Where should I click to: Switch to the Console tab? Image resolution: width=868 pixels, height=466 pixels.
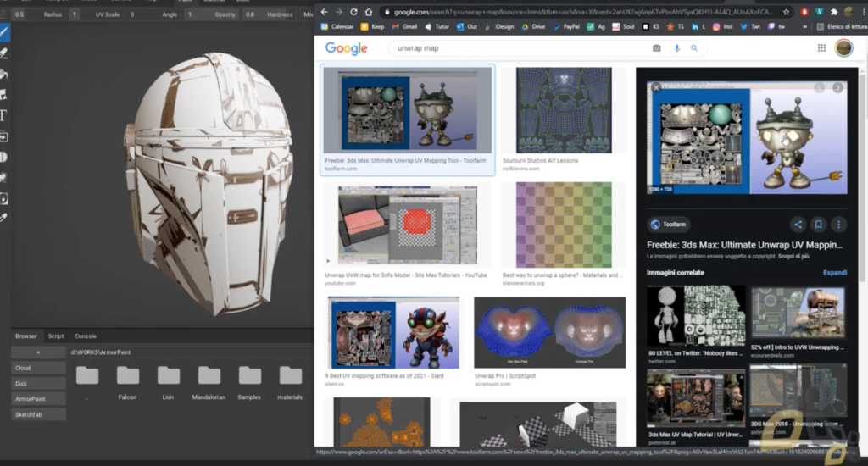tap(86, 336)
